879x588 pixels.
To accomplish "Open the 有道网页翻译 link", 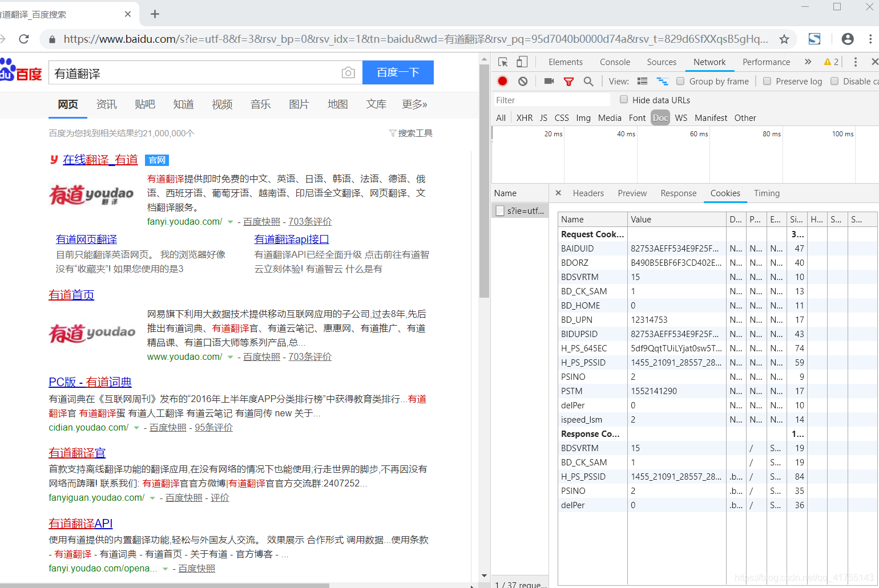I will point(86,240).
